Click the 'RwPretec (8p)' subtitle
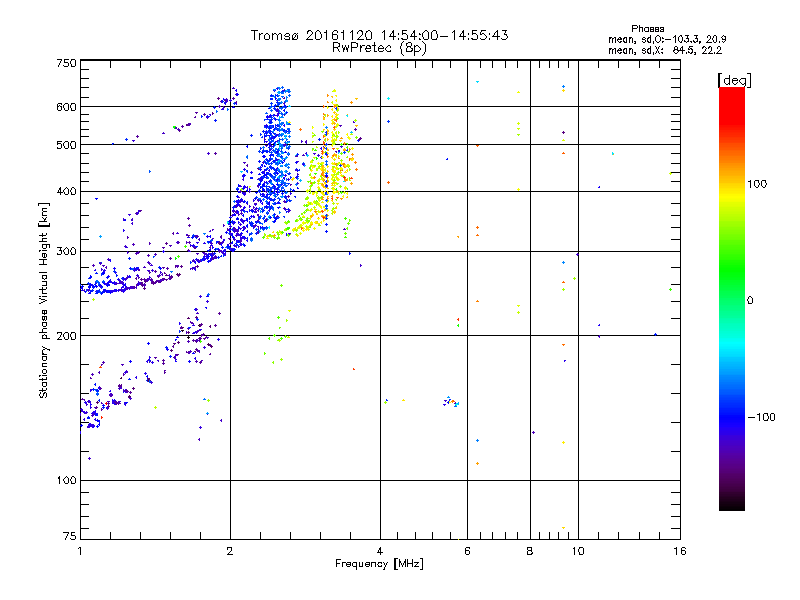 [379, 48]
